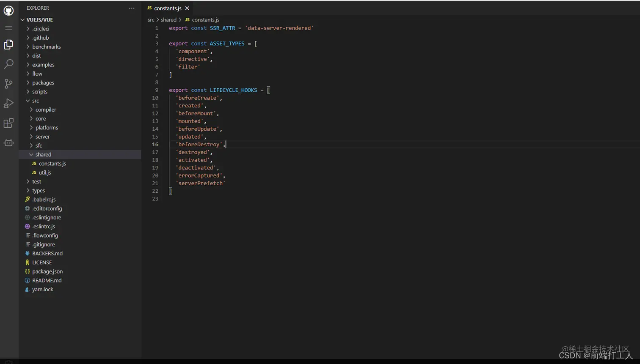
Task: Click the 'deactivated' string on line 19
Action: pos(196,168)
